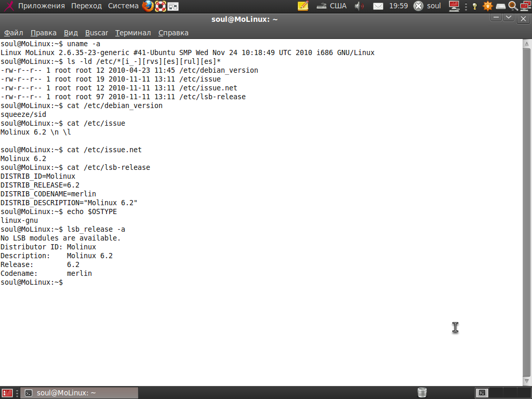Open the Buscar terminal menu
Screen dimensions: 532x399
pyautogui.click(x=96, y=33)
